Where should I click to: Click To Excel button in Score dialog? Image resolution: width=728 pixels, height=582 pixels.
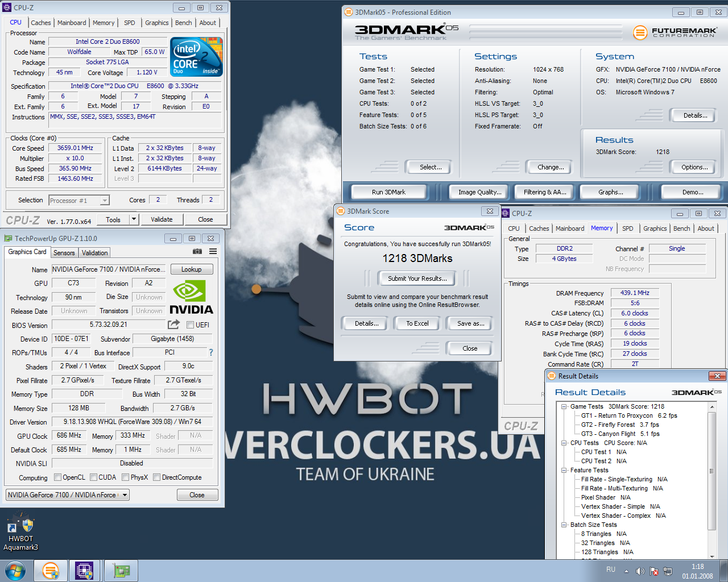[x=417, y=323]
